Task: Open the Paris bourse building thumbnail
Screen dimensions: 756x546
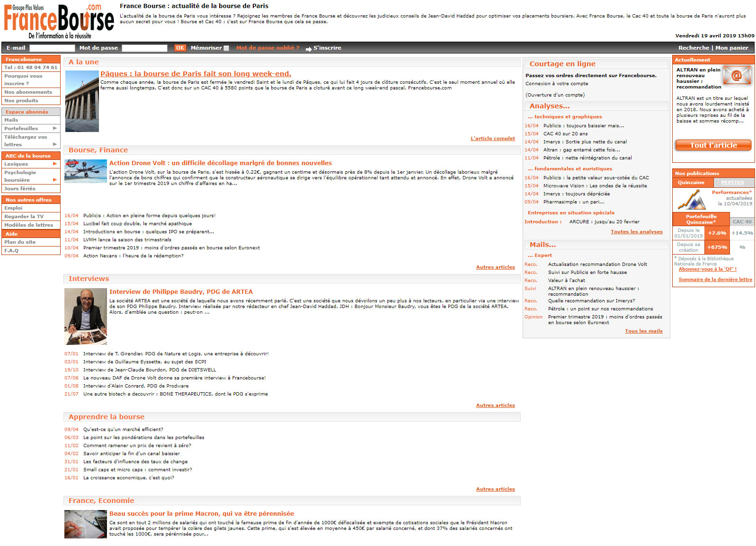Action: [x=82, y=101]
